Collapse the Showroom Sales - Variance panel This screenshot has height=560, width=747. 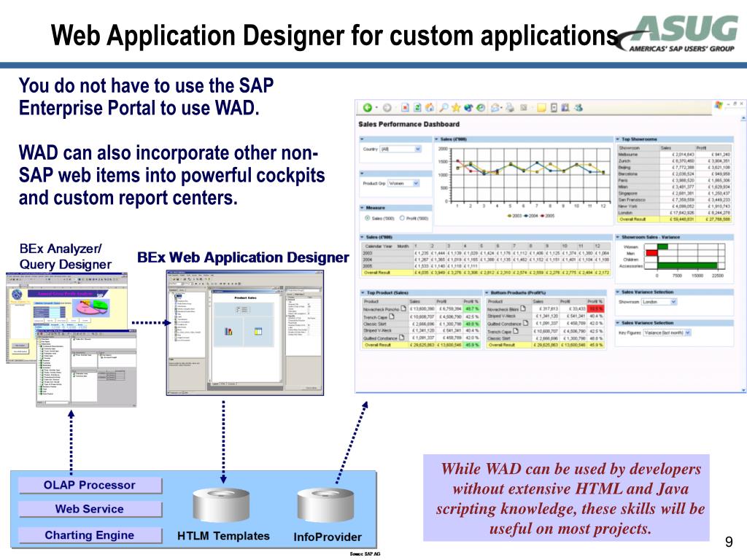pos(618,237)
